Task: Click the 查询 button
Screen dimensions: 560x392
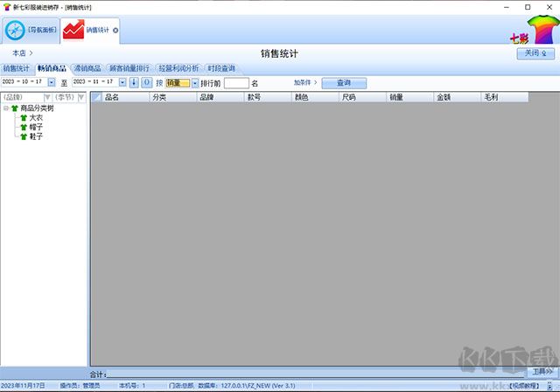Action: coord(344,83)
